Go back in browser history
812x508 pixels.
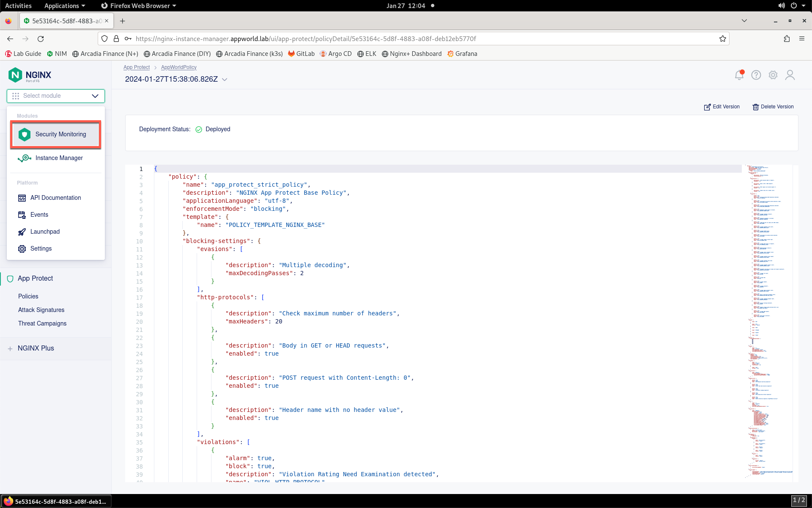click(x=10, y=39)
